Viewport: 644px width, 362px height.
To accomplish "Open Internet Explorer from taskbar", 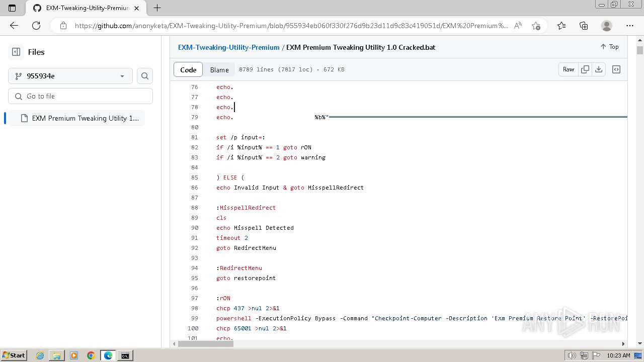I will 40,355.
